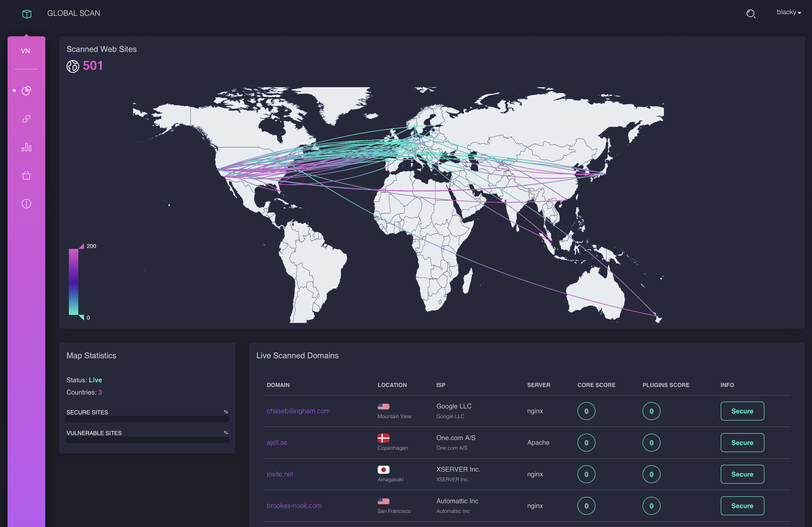Click the PLUGINS SCORE column header
The image size is (812, 527).
pyautogui.click(x=666, y=385)
